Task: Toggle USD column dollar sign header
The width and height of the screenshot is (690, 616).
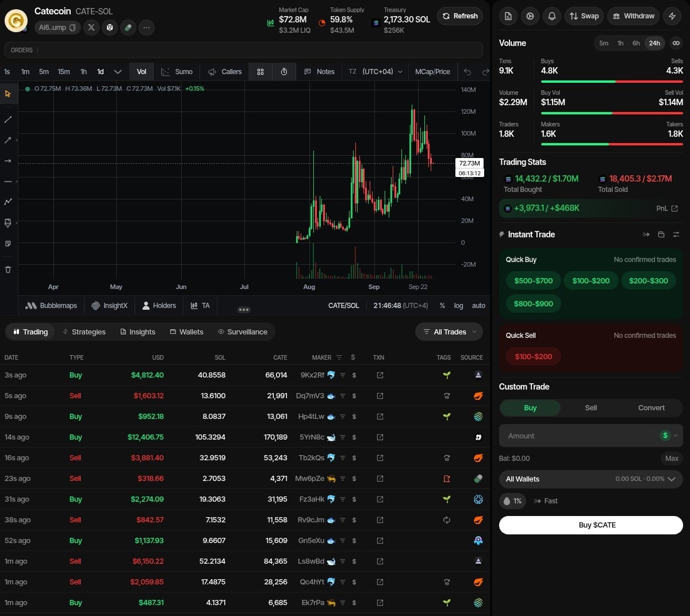Action: click(x=352, y=357)
